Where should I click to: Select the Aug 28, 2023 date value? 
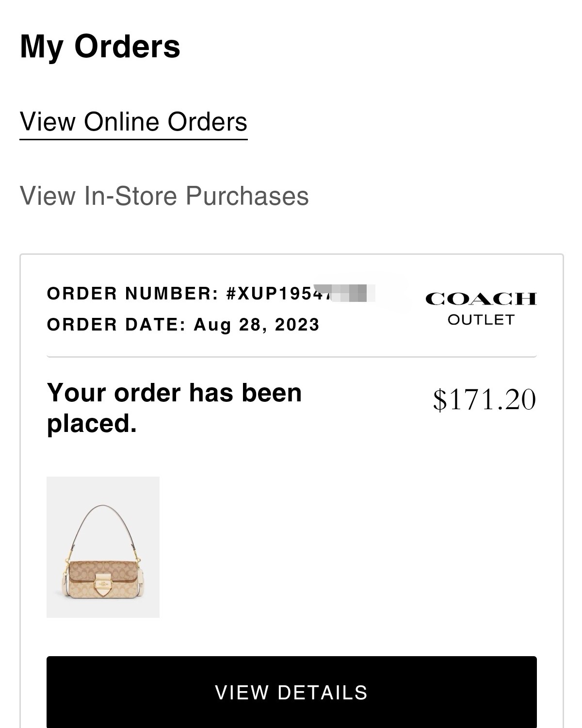pyautogui.click(x=257, y=325)
